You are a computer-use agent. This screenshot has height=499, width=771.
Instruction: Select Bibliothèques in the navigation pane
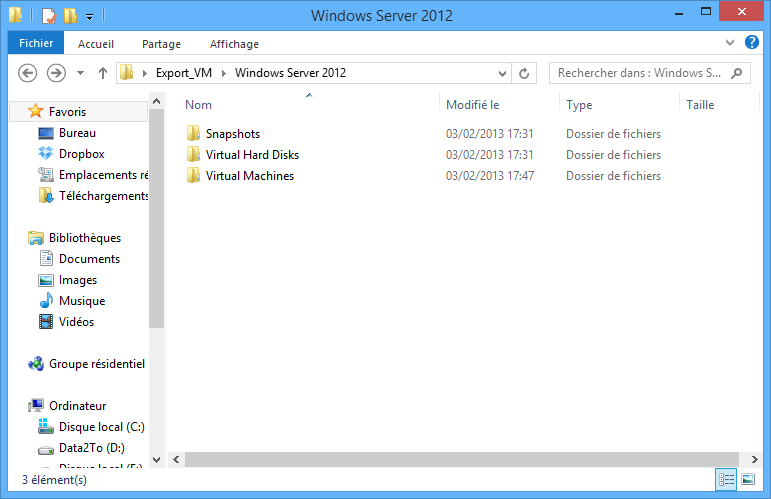pos(85,238)
